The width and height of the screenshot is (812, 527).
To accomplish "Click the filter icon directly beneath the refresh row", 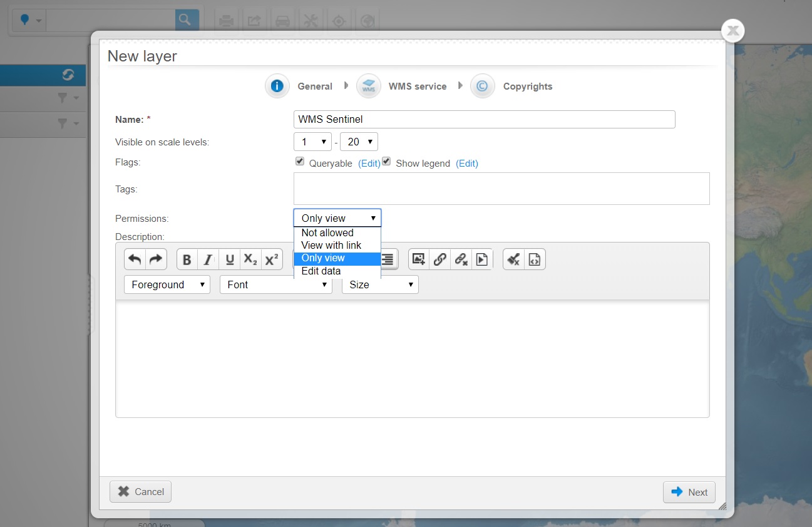I will click(x=63, y=98).
